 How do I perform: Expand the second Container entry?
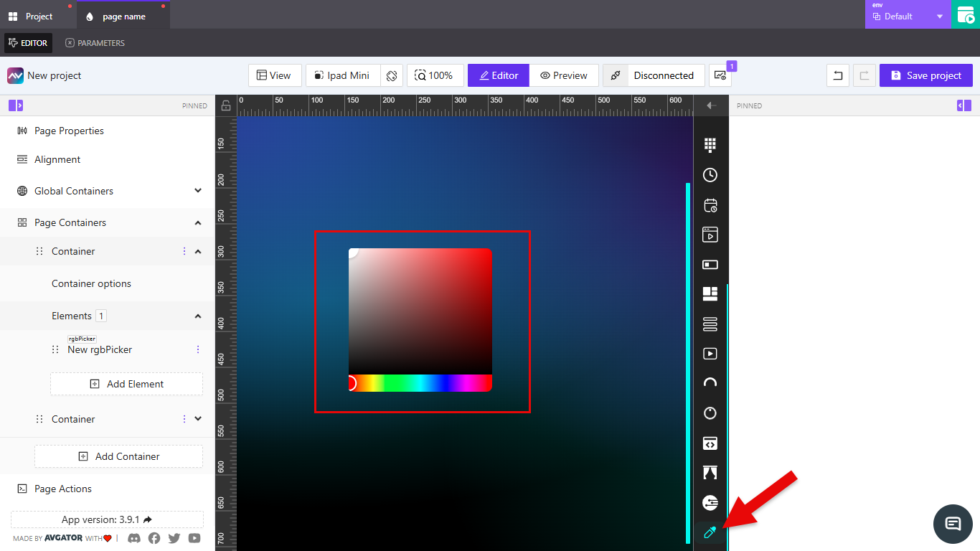(197, 418)
